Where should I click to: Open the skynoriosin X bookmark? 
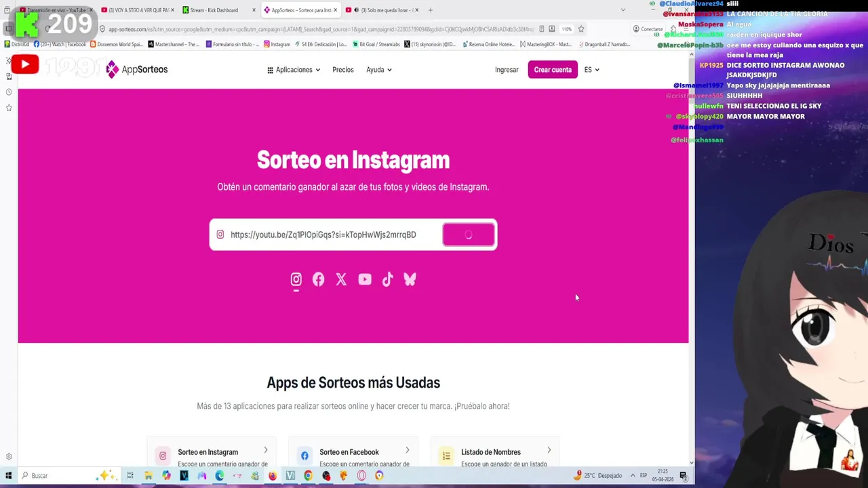431,44
